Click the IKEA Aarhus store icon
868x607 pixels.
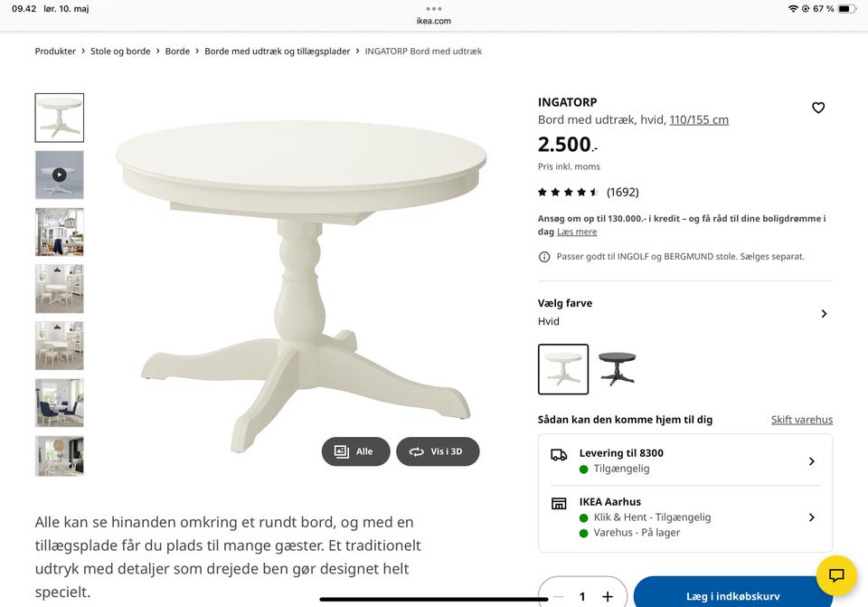click(559, 503)
